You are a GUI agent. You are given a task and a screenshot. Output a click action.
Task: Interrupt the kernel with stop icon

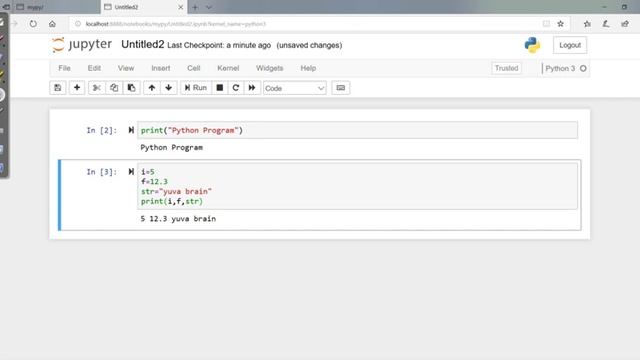(x=220, y=88)
